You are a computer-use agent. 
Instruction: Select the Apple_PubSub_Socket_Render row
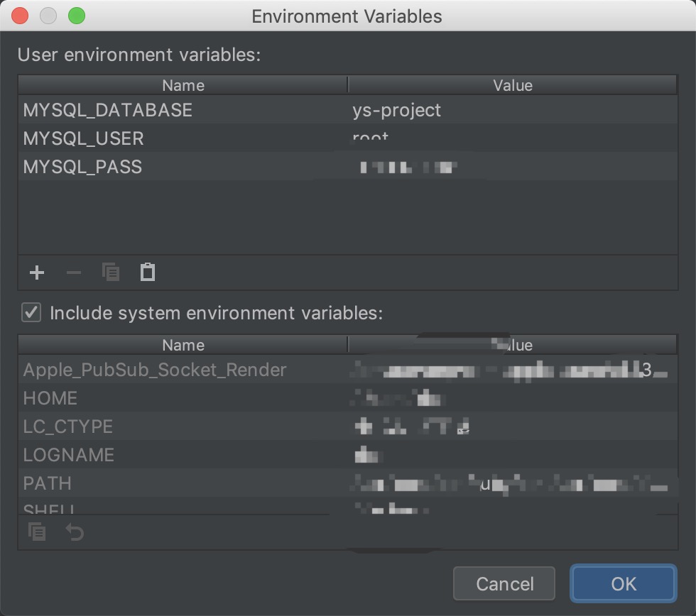pyautogui.click(x=155, y=370)
